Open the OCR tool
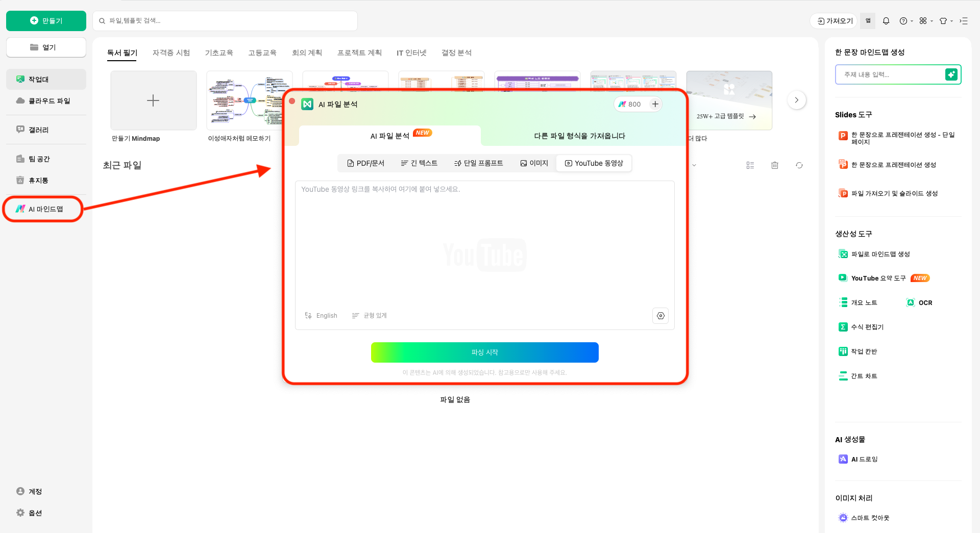The height and width of the screenshot is (533, 980). [925, 302]
